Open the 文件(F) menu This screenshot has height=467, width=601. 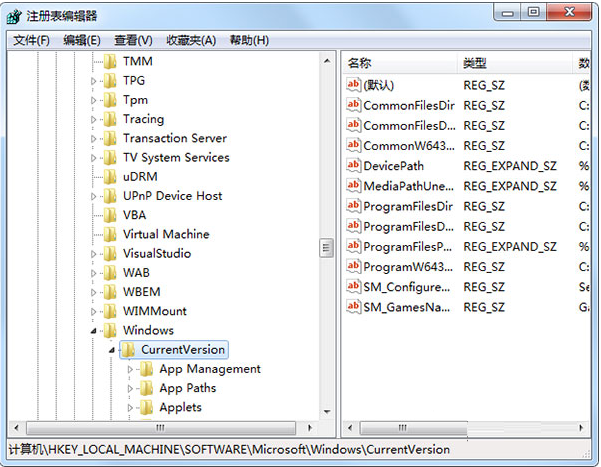click(31, 40)
